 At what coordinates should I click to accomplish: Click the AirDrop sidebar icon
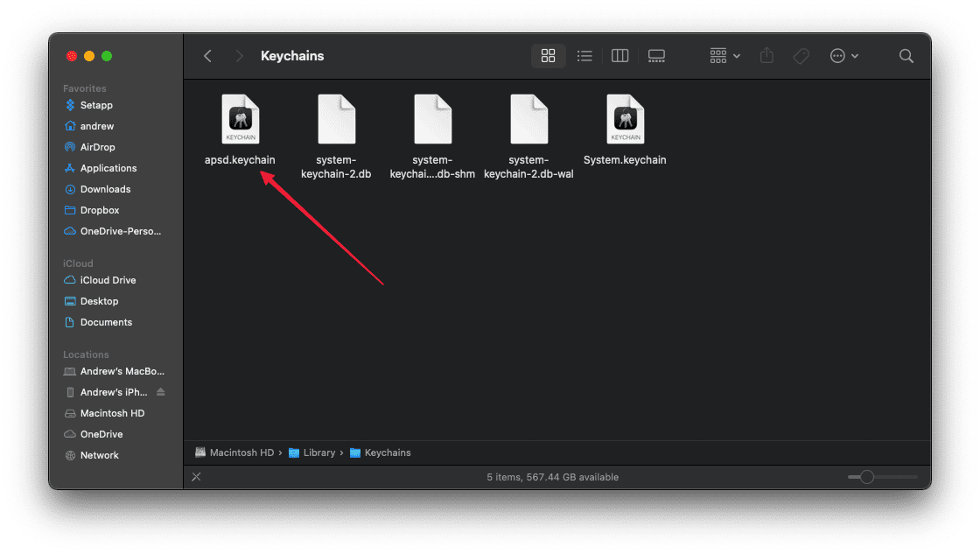coord(70,147)
